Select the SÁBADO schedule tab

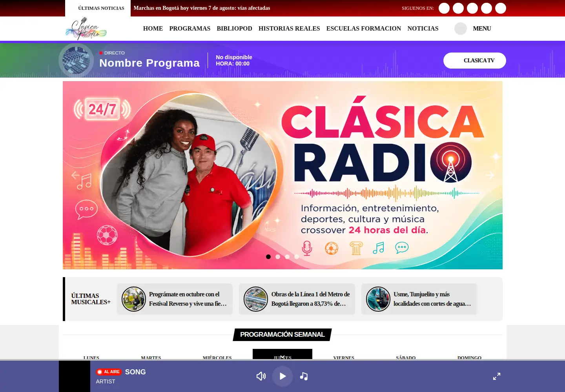pyautogui.click(x=406, y=358)
